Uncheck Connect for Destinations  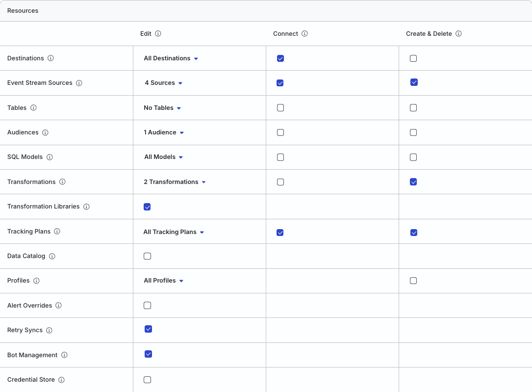pos(280,58)
